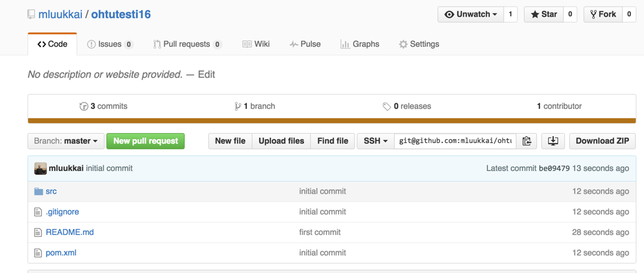Switch to the Issues tab
Screen dimensions: 644x273
(110, 44)
